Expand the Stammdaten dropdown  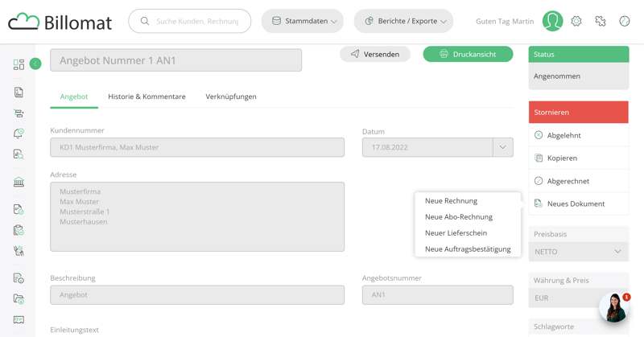(x=303, y=22)
